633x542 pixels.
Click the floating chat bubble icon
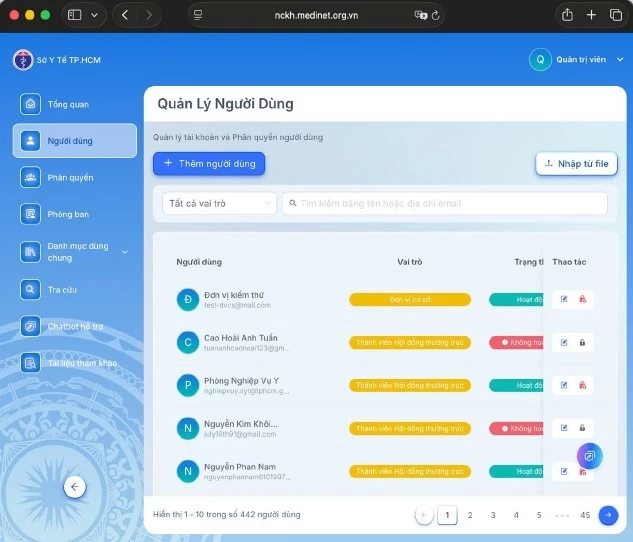point(590,456)
